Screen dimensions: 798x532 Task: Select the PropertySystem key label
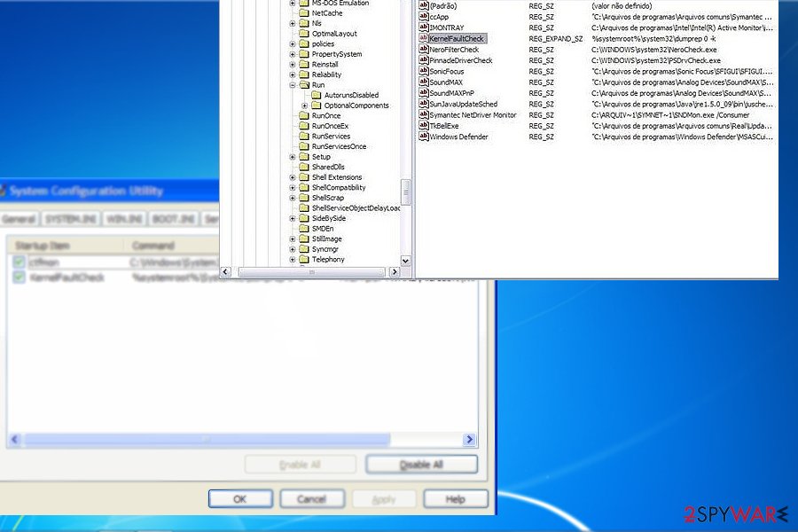pyautogui.click(x=337, y=54)
